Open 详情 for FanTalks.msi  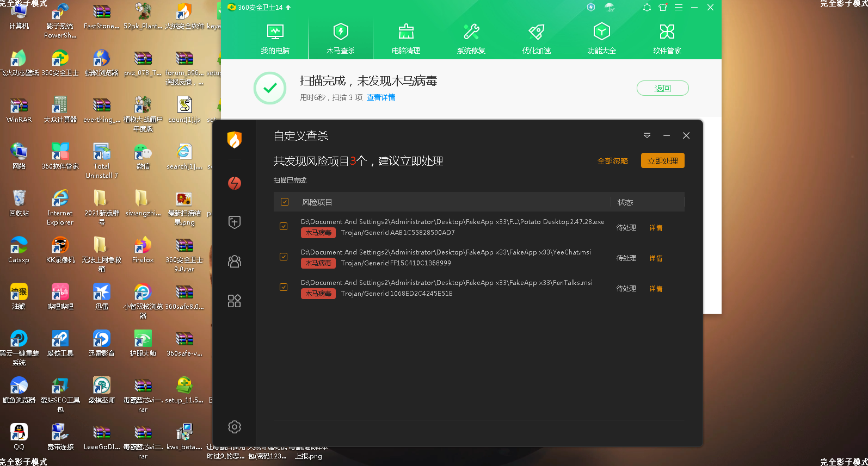tap(656, 289)
